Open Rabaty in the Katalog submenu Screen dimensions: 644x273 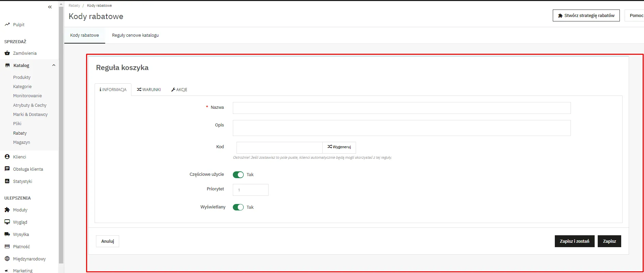[x=20, y=133]
